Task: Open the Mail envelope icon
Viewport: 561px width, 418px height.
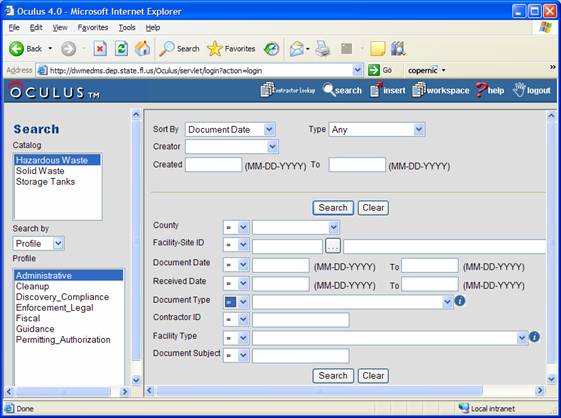Action: click(x=297, y=49)
